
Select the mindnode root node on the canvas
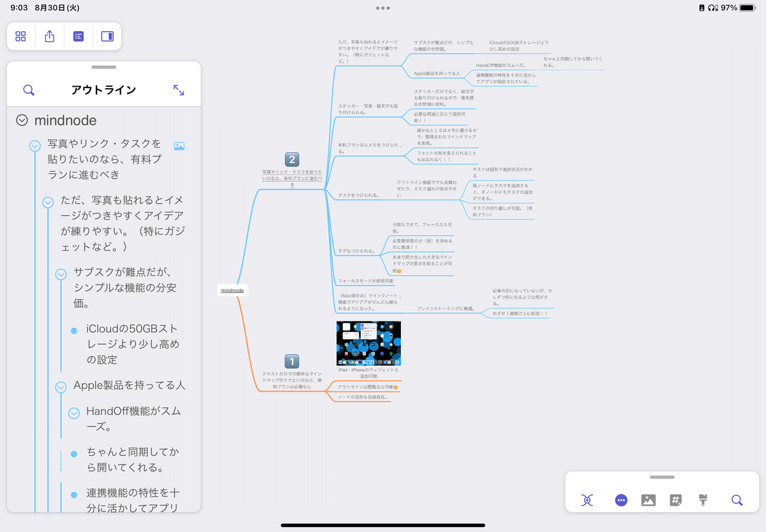[232, 290]
